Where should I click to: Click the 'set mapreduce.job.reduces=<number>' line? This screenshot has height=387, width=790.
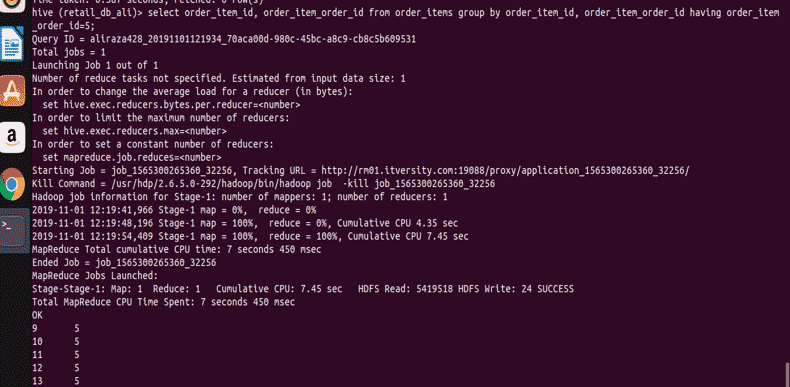131,157
